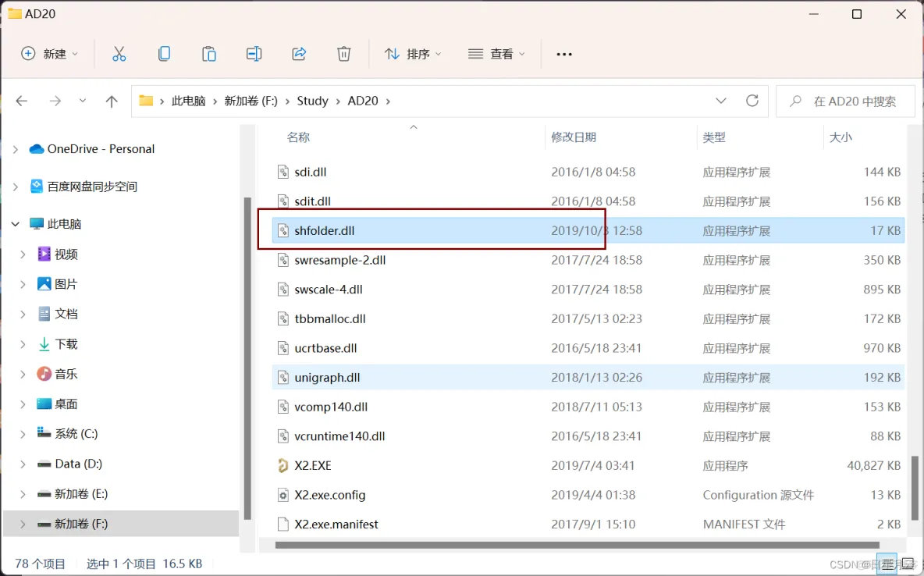Screen dimensions: 924x576
Task: Expand the Data (D:) drive node
Action: tap(23, 464)
